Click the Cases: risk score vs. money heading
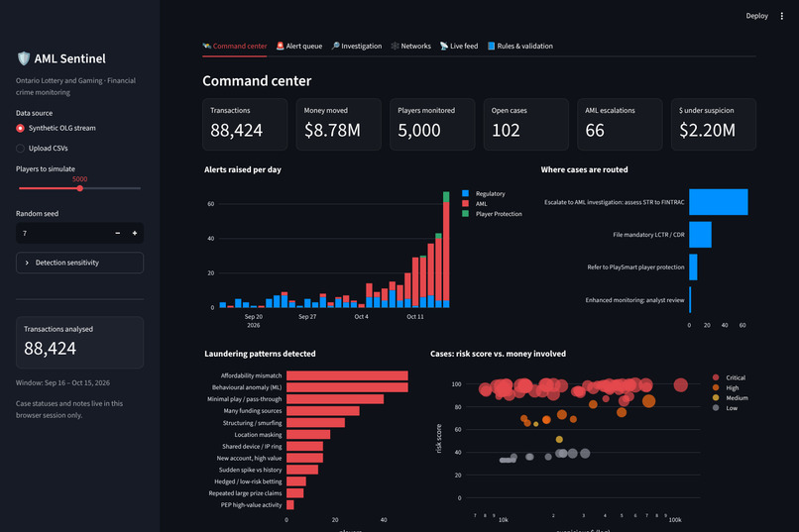This screenshot has height=532, width=799. pyautogui.click(x=498, y=354)
